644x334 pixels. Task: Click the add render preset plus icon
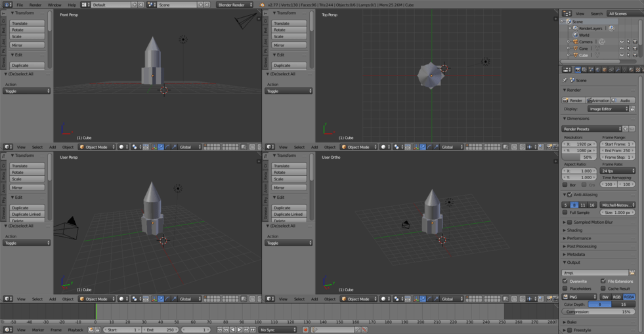tap(626, 129)
